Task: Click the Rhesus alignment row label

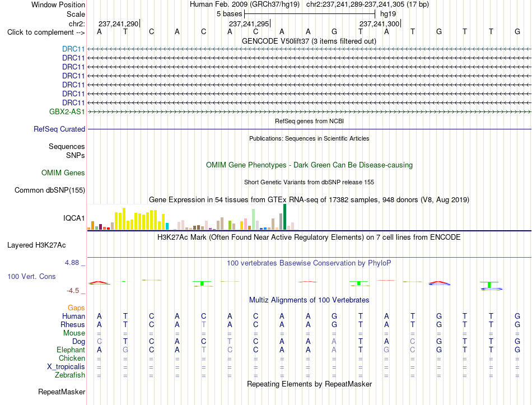Action: point(73,325)
